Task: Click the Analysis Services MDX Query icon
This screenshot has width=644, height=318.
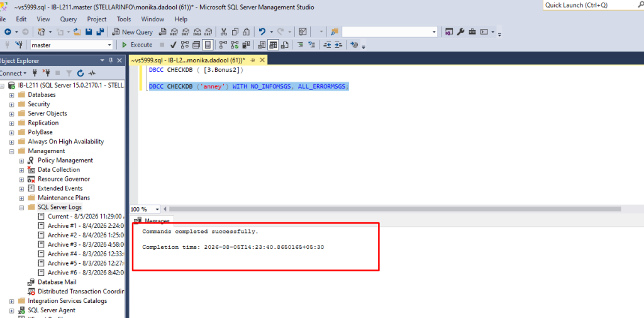Action: [x=174, y=32]
